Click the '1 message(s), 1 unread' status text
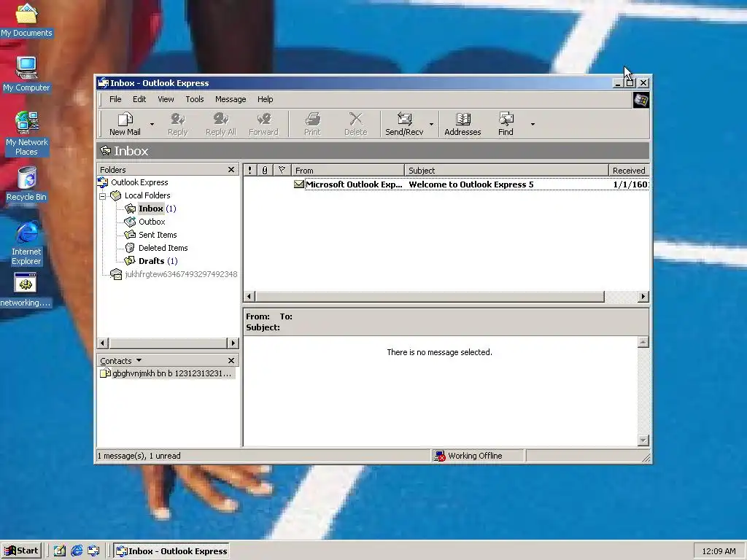Viewport: 747px width, 560px height. coord(139,456)
